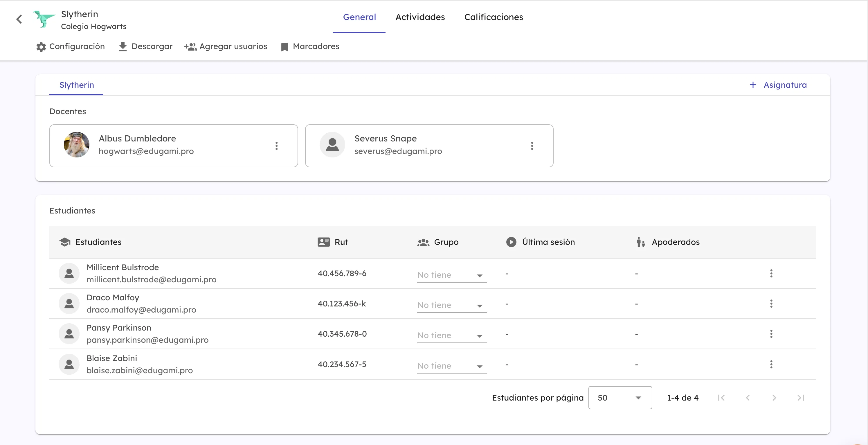
Task: Click Millicent Bulstrode's student name
Action: (123, 267)
